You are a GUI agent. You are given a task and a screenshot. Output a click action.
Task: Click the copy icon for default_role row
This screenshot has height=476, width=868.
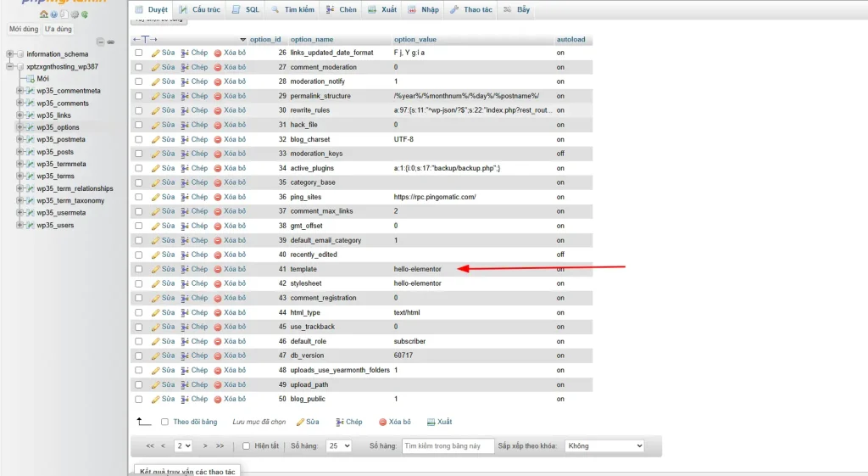[185, 341]
